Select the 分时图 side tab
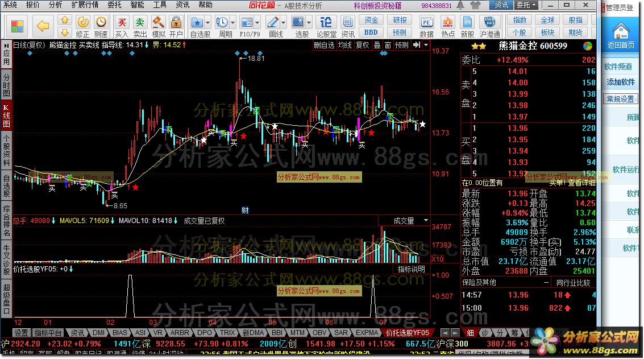The image size is (644, 359). click(x=6, y=85)
